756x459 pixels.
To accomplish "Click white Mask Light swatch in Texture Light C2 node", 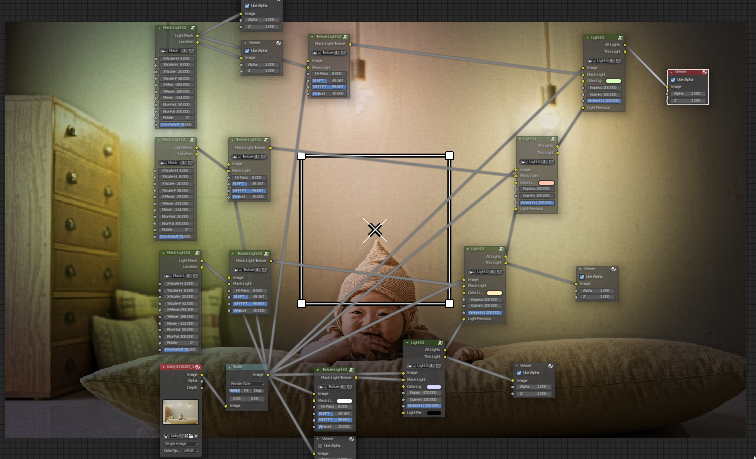I will click(x=344, y=401).
